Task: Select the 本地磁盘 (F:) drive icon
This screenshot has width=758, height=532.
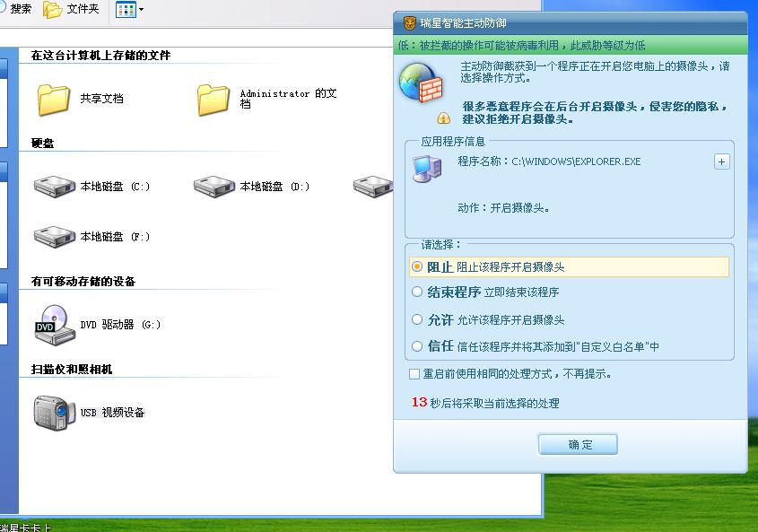Action: coord(55,237)
